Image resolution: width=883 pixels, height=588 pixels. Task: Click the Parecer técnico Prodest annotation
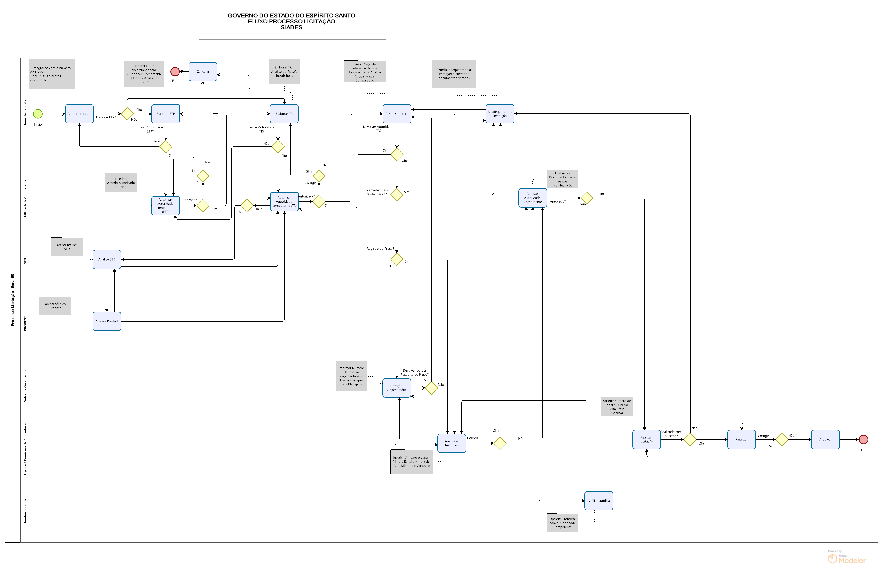(x=55, y=306)
